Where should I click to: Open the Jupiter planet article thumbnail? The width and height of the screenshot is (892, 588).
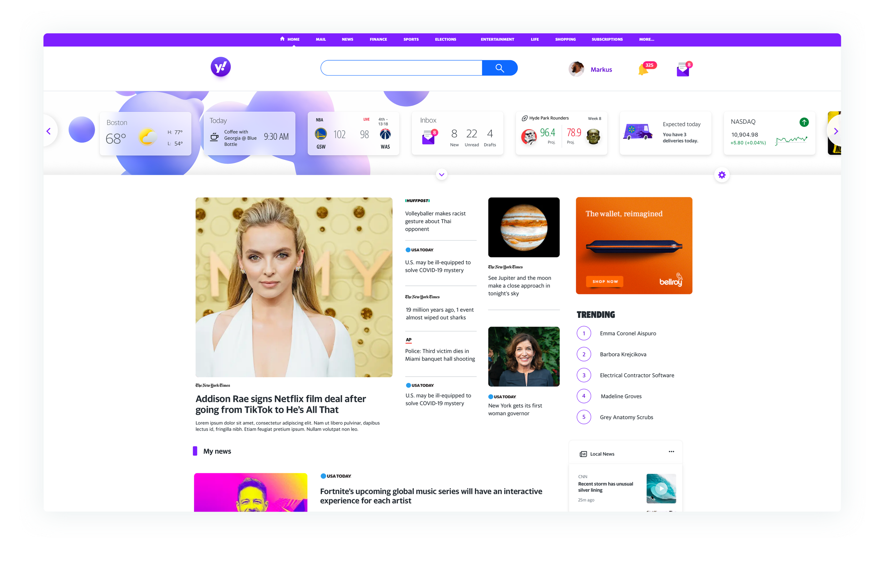click(x=523, y=227)
